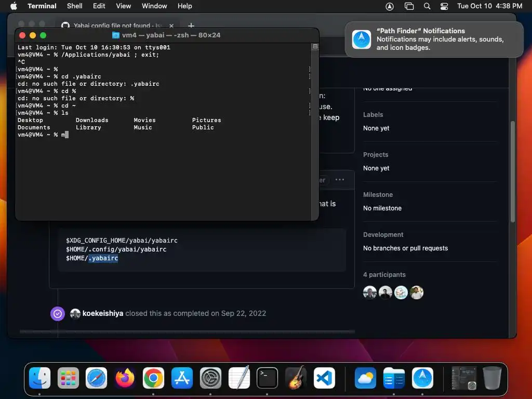Open System Settings gear in Dock
Viewport: 532px width, 399px height.
(210, 378)
